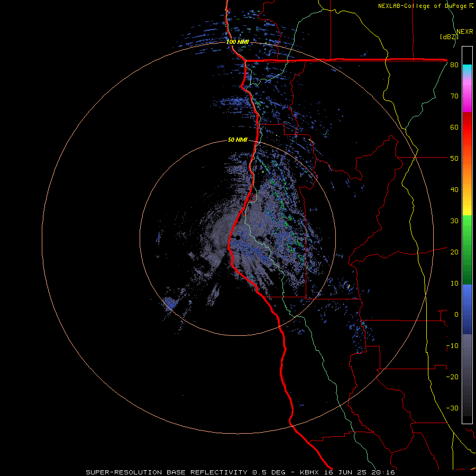Click the 60 dBZ scale value
This screenshot has width=476, height=476.
tap(454, 127)
